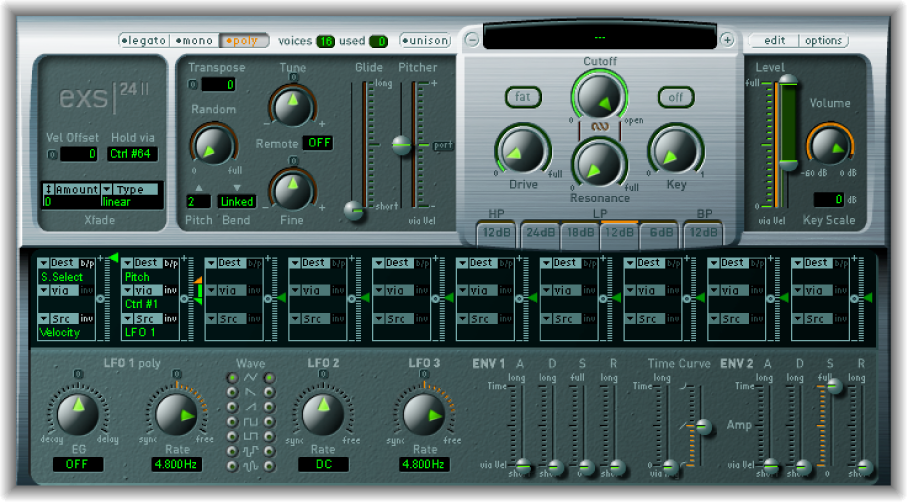The width and height of the screenshot is (908, 502).
Task: Click the Time Curve slider handle
Action: click(x=704, y=427)
